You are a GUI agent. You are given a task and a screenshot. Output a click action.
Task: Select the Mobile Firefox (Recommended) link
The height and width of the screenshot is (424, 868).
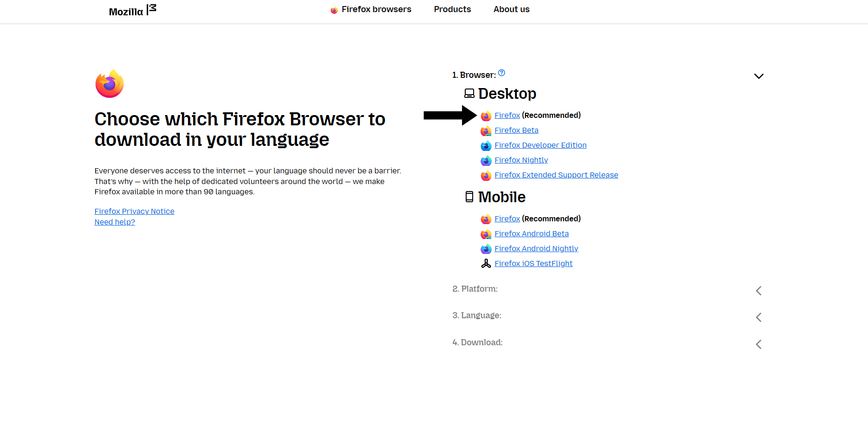pyautogui.click(x=507, y=219)
